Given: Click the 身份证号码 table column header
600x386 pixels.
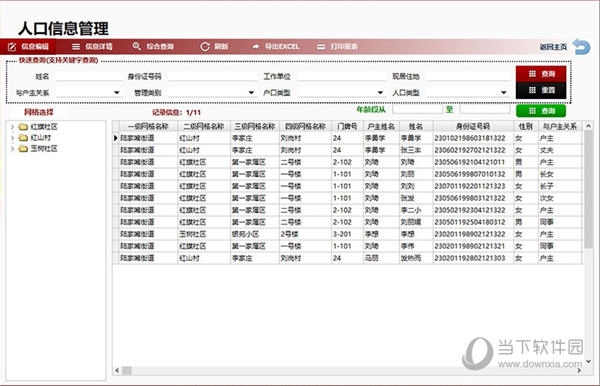Looking at the screenshot, I should pos(473,126).
